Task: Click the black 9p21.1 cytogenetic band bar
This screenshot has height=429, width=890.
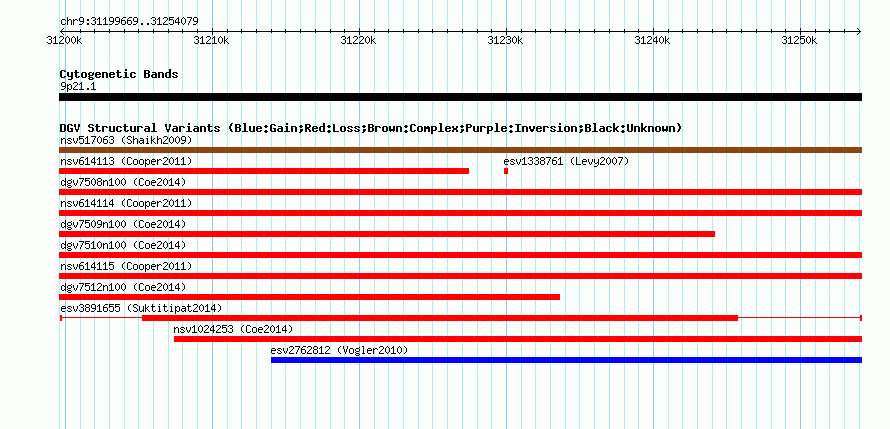Action: coord(460,97)
